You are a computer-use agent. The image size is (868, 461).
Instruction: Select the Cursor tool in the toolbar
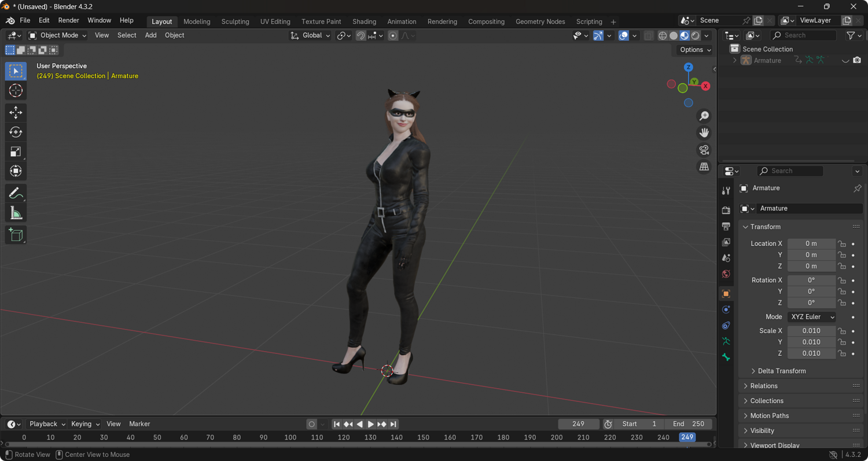coord(16,90)
